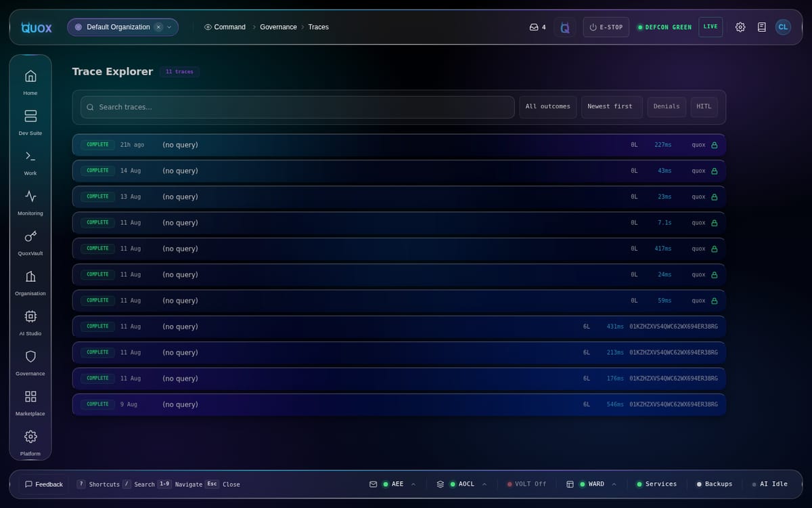Open the CL user avatar
The image size is (812, 508).
click(783, 27)
